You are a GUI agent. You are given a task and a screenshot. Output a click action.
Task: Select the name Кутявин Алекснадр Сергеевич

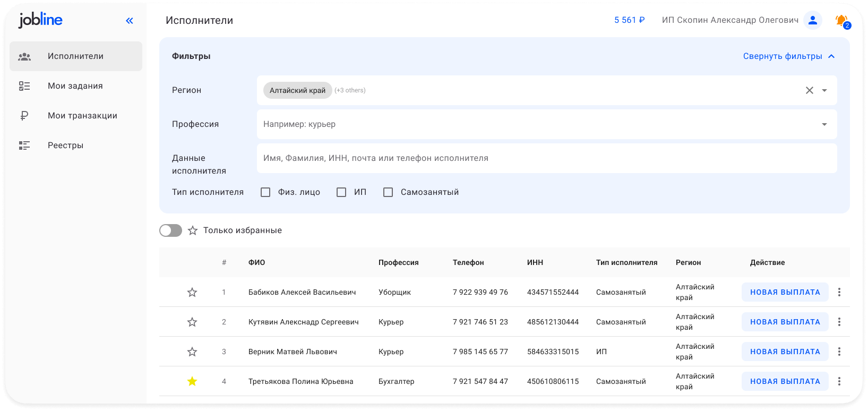coord(304,322)
